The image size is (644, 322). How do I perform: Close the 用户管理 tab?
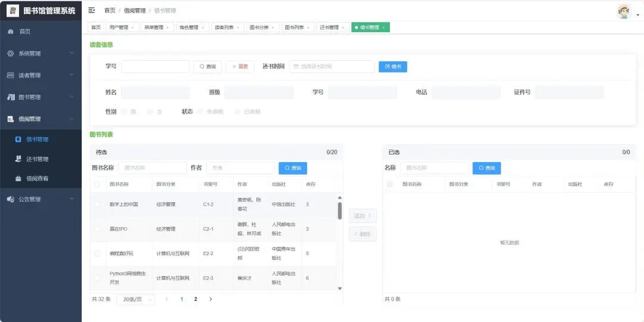coord(132,27)
